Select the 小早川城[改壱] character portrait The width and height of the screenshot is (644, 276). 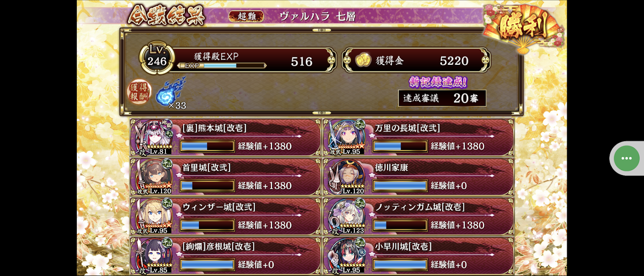(347, 256)
